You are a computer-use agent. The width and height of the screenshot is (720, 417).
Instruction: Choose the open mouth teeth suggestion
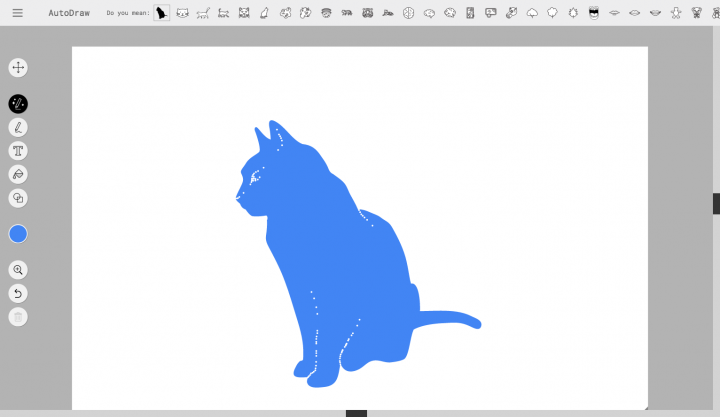pos(593,13)
